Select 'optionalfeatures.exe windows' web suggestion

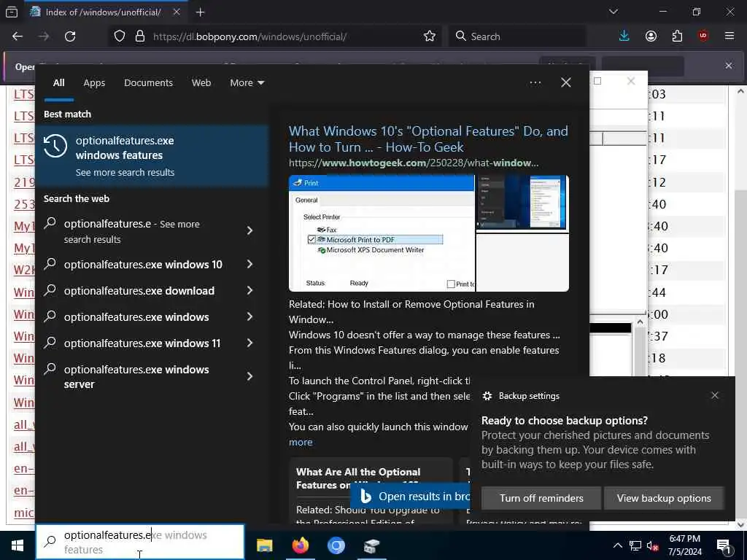(136, 317)
